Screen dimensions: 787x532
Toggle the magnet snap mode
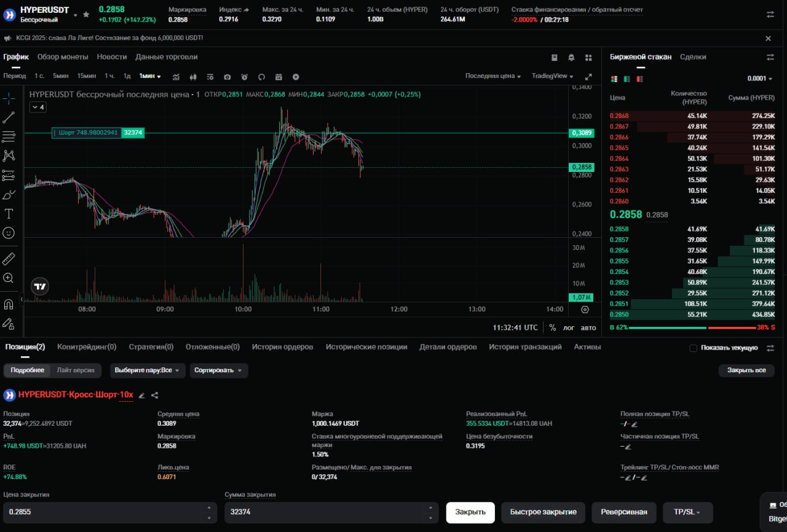pyautogui.click(x=9, y=304)
